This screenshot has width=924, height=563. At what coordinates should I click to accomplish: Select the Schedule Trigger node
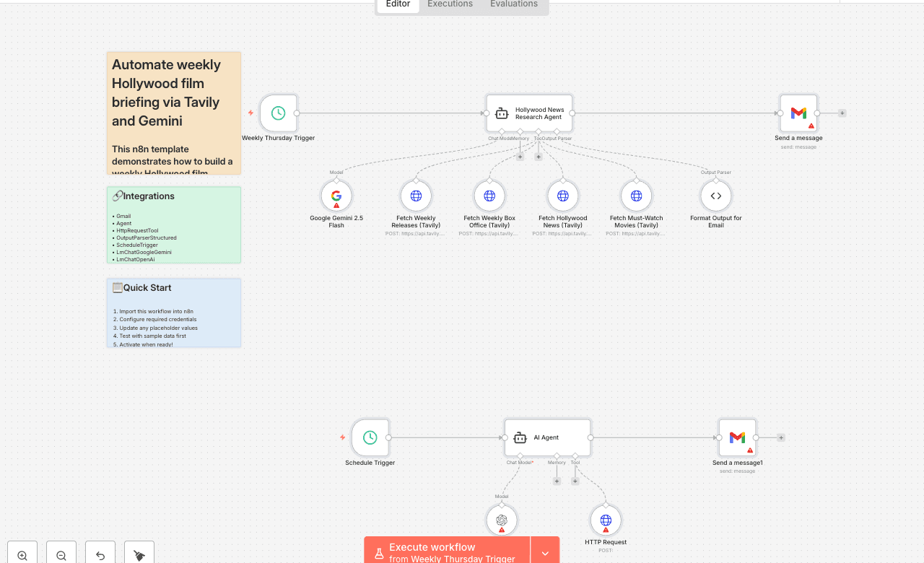370,437
